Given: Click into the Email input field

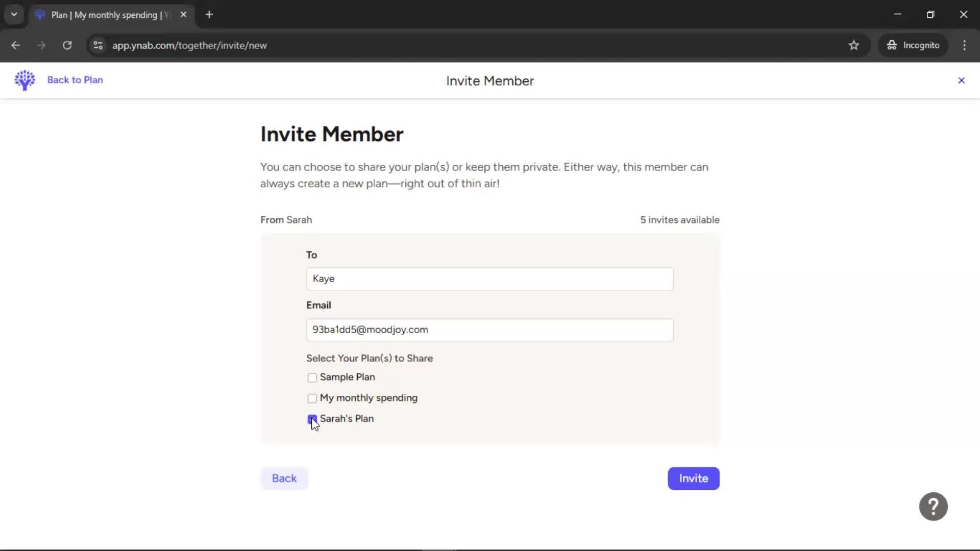Looking at the screenshot, I should coord(489,330).
